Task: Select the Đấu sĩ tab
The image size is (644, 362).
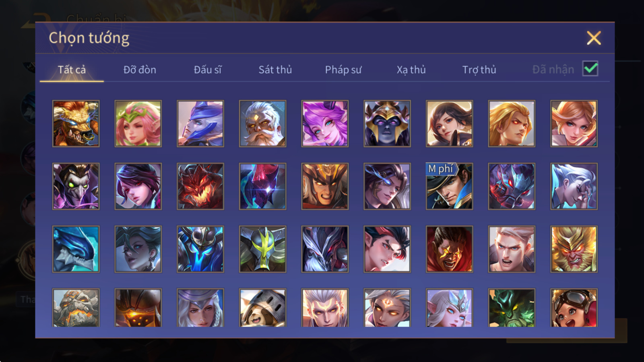Action: pyautogui.click(x=208, y=70)
